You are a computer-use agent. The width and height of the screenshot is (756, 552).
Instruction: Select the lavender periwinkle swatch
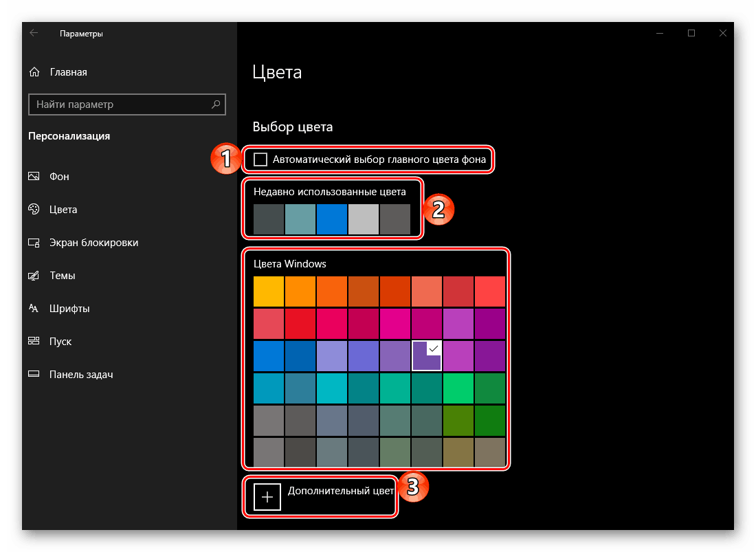point(332,356)
